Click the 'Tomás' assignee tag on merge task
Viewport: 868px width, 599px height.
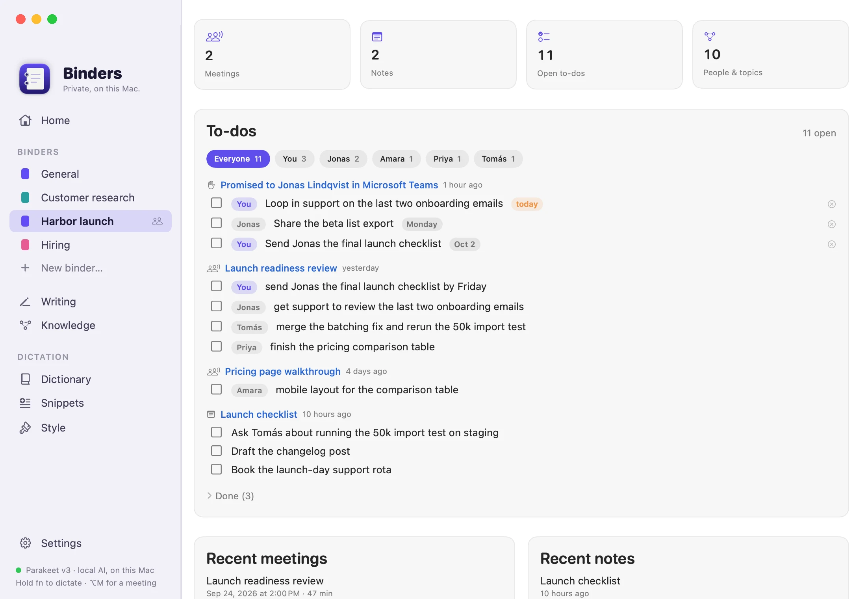tap(249, 327)
